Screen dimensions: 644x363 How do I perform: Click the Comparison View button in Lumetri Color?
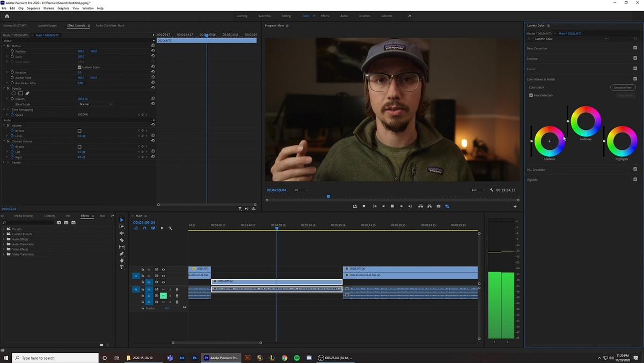pos(622,88)
